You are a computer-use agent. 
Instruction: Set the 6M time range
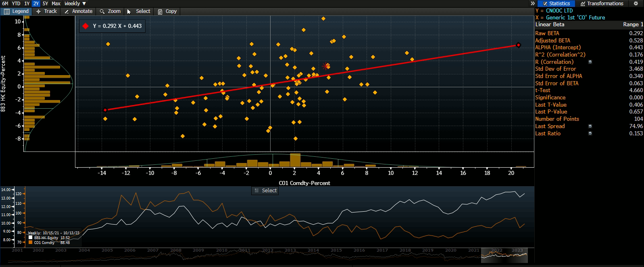click(5, 3)
